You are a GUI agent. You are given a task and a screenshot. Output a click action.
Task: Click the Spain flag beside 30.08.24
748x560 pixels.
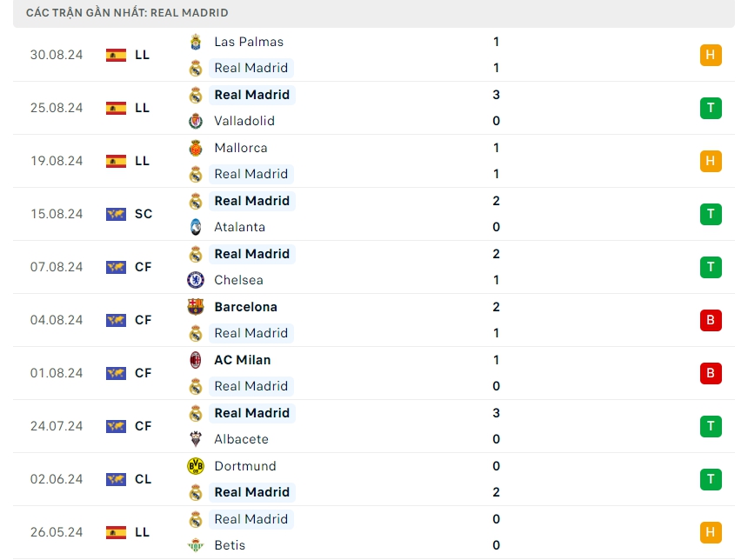tap(116, 55)
